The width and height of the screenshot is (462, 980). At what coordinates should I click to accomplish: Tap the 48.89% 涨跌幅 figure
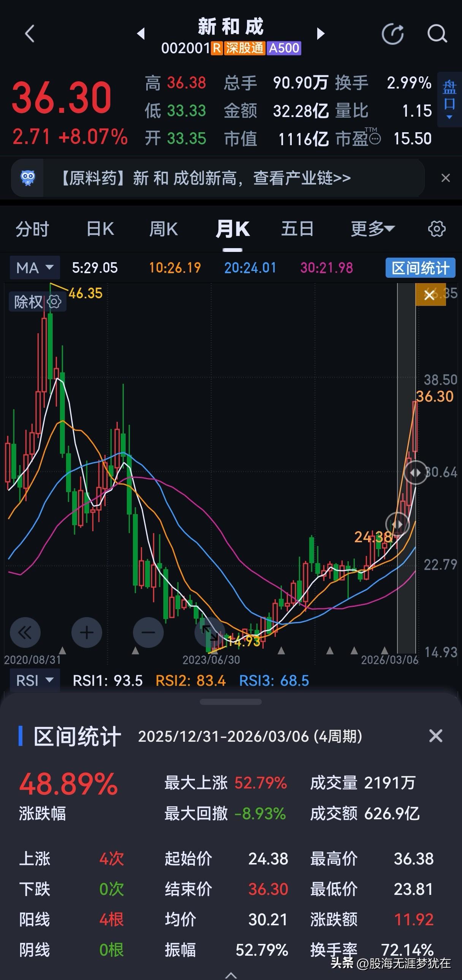68,784
